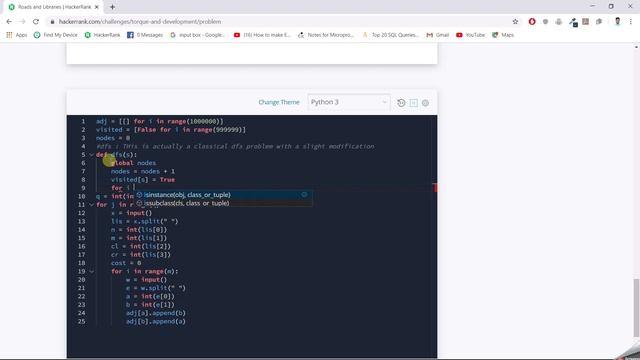The height and width of the screenshot is (360, 640).
Task: Click Change Theme link
Action: pos(279,102)
